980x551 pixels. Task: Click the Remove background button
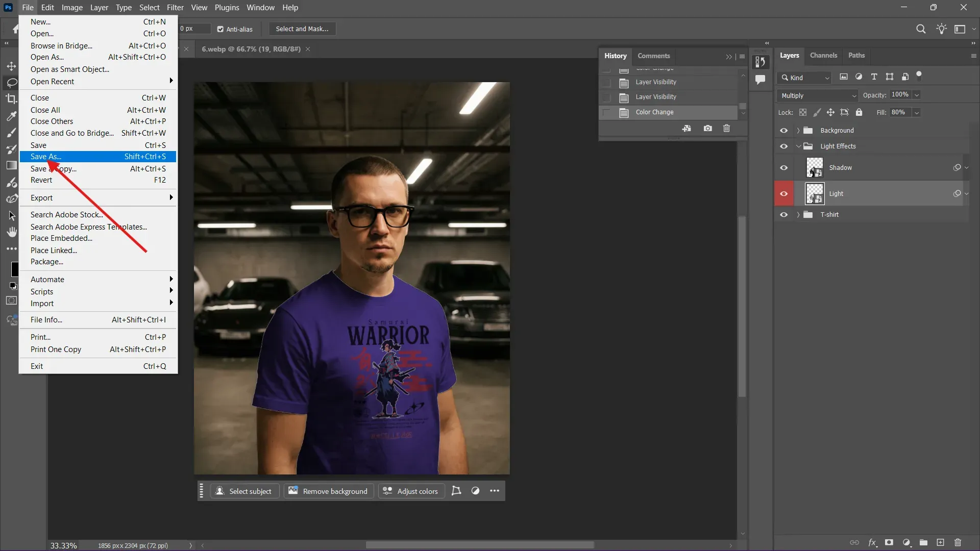pyautogui.click(x=328, y=491)
